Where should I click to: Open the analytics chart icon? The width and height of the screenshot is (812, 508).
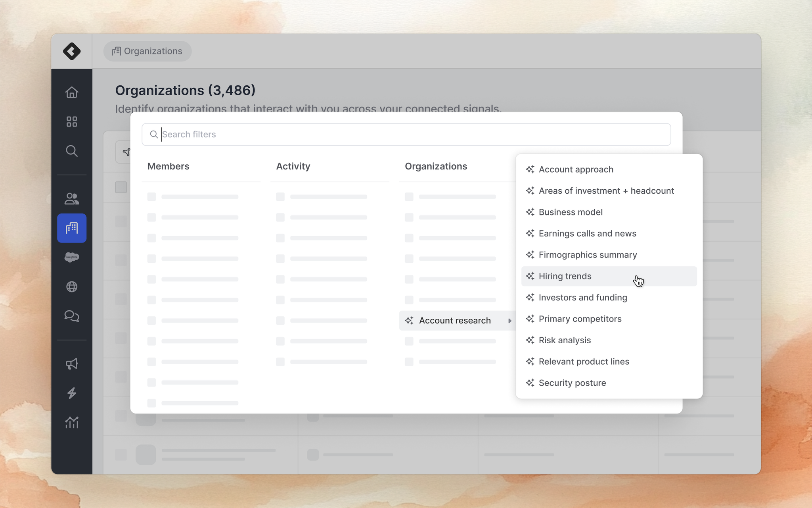[72, 422]
